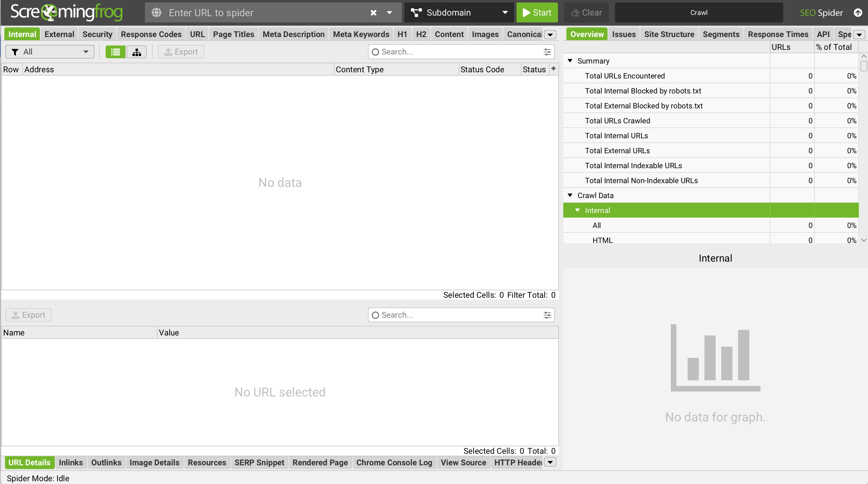Open the SERP Snippet tab
The width and height of the screenshot is (868, 484).
260,463
